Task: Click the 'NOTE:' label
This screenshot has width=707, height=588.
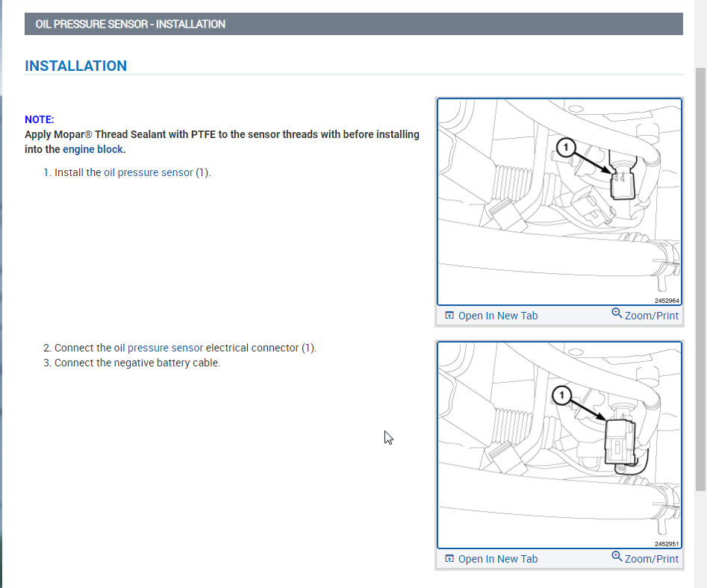Action: [x=40, y=119]
